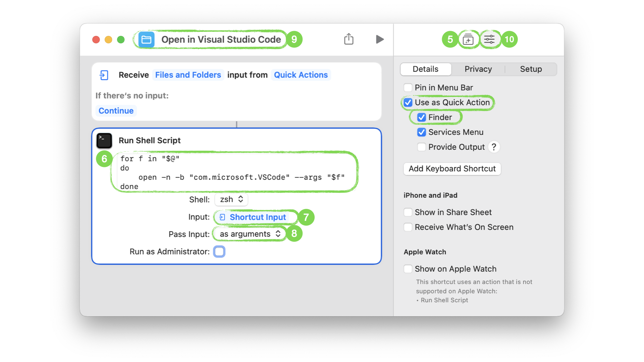
Task: Open the Action Library icon
Action: point(468,40)
